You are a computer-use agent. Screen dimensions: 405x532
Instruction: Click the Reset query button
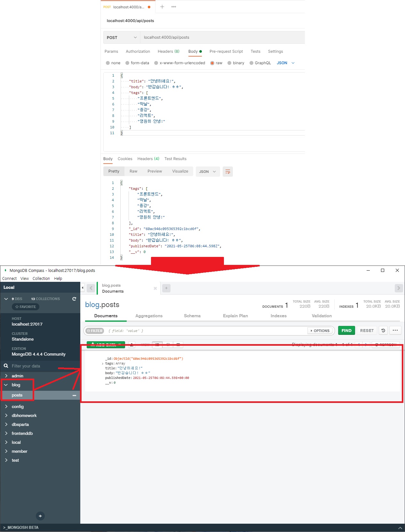tap(367, 330)
